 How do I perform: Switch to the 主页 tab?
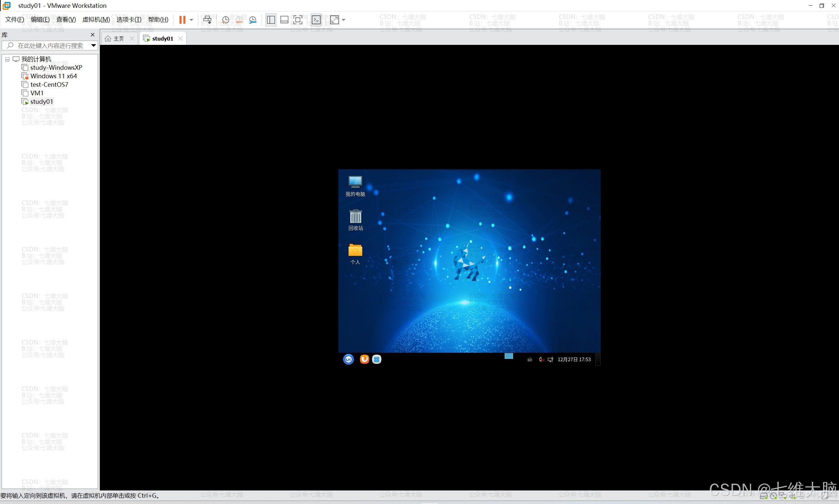pos(118,38)
